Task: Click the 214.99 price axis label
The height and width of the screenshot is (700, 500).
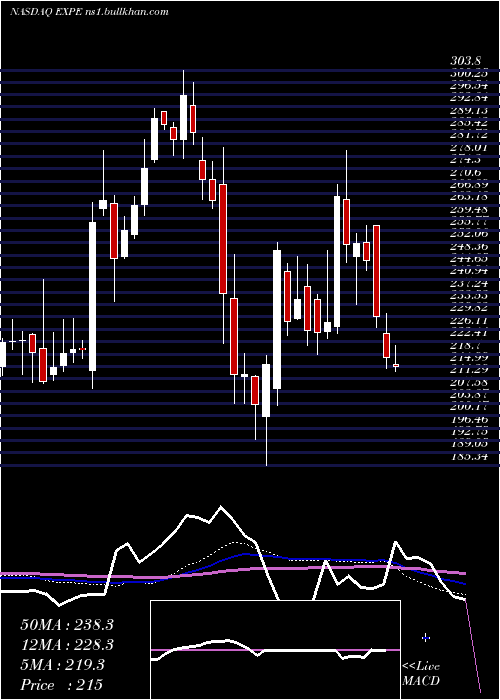Action: pos(468,358)
